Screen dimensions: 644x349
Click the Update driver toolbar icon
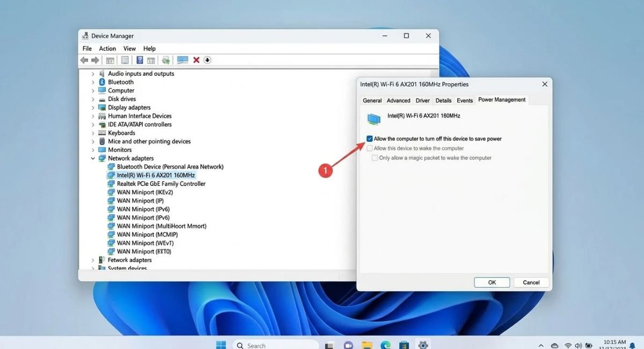(166, 60)
